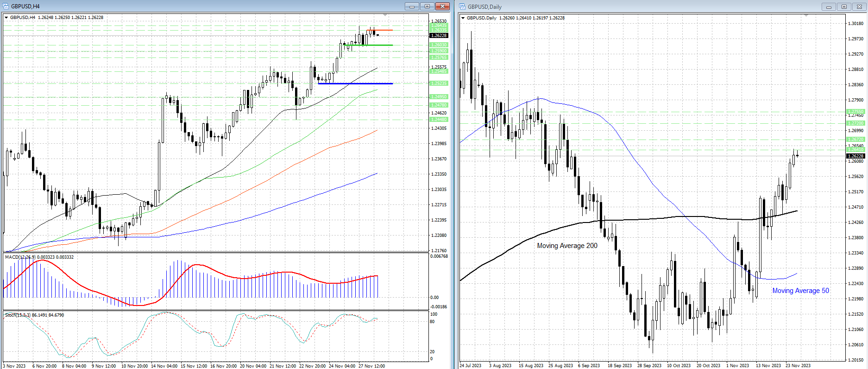Viewport: 868px width, 369px height.
Task: Close the GBPUSD,H4 chart window
Action: click(x=442, y=6)
